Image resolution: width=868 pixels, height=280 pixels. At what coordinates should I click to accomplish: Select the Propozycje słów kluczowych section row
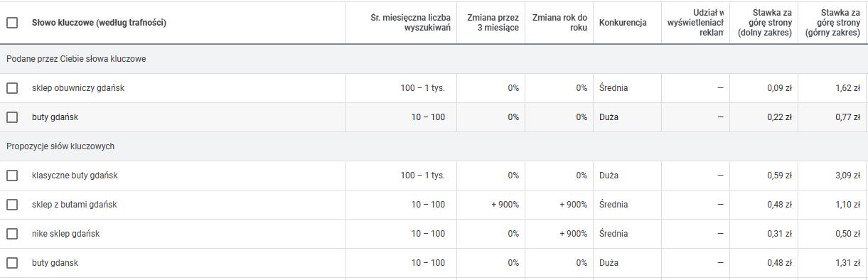pos(434,146)
